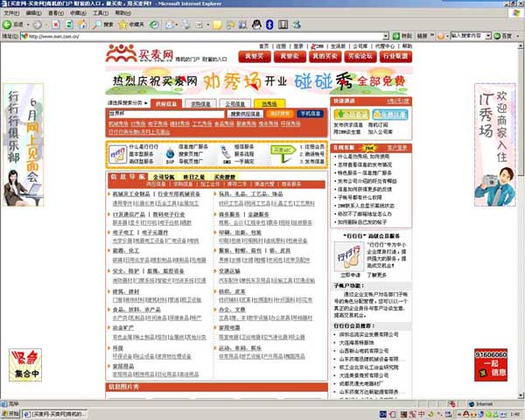The height and width of the screenshot is (420, 525).
Task: Click the green 买卖ABC signpost icon
Action: pos(283,154)
